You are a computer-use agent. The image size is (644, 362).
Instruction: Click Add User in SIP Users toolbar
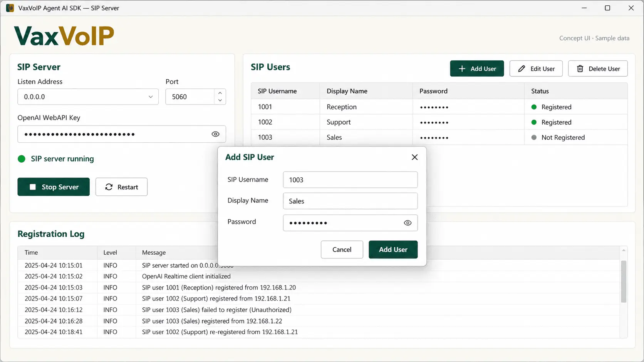click(x=477, y=68)
